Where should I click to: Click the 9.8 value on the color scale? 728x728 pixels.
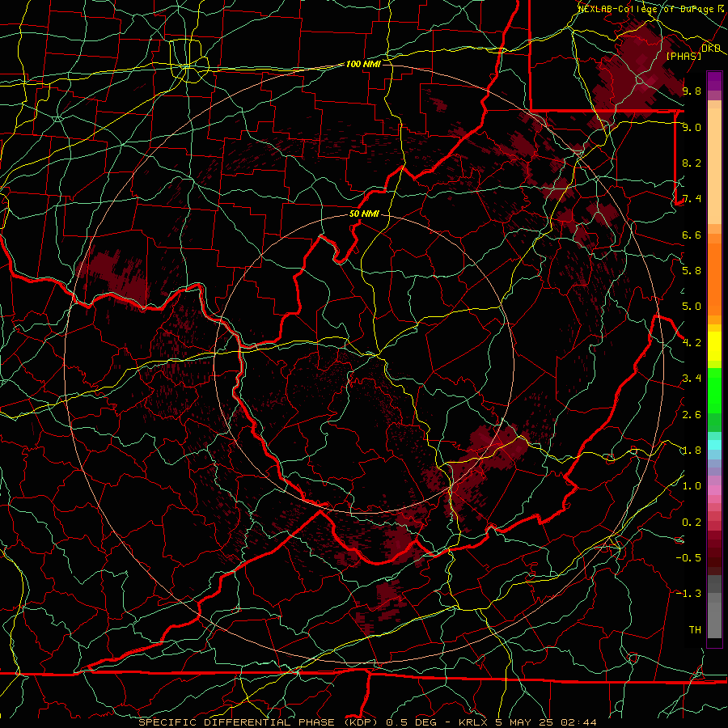(x=692, y=91)
